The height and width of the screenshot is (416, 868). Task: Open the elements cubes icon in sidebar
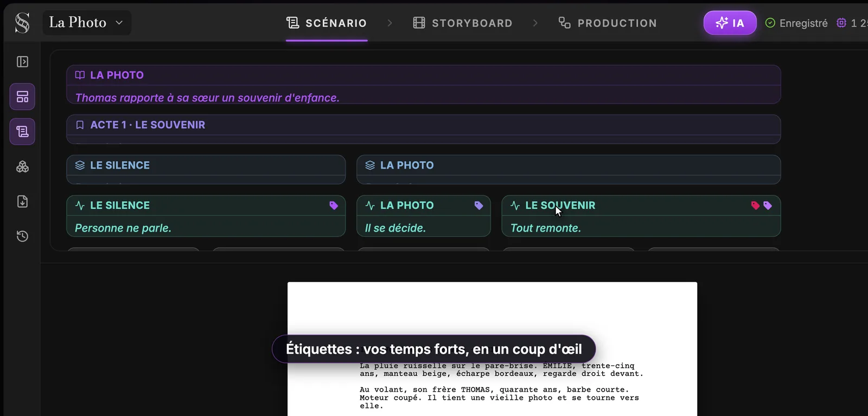point(22,167)
